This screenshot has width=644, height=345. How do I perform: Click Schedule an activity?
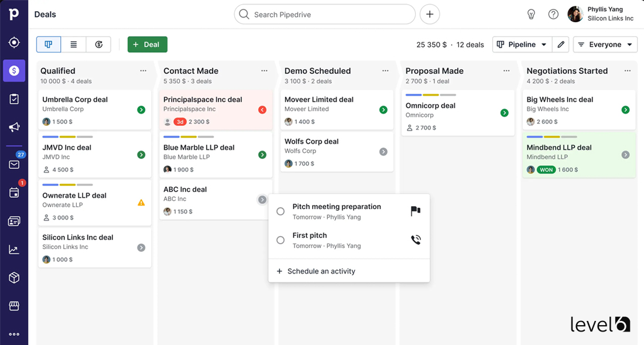point(321,271)
